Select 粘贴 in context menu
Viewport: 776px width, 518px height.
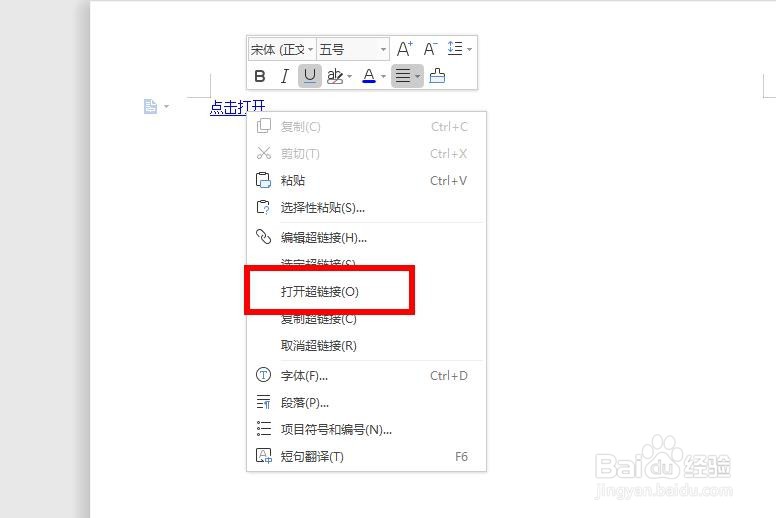tap(366, 181)
